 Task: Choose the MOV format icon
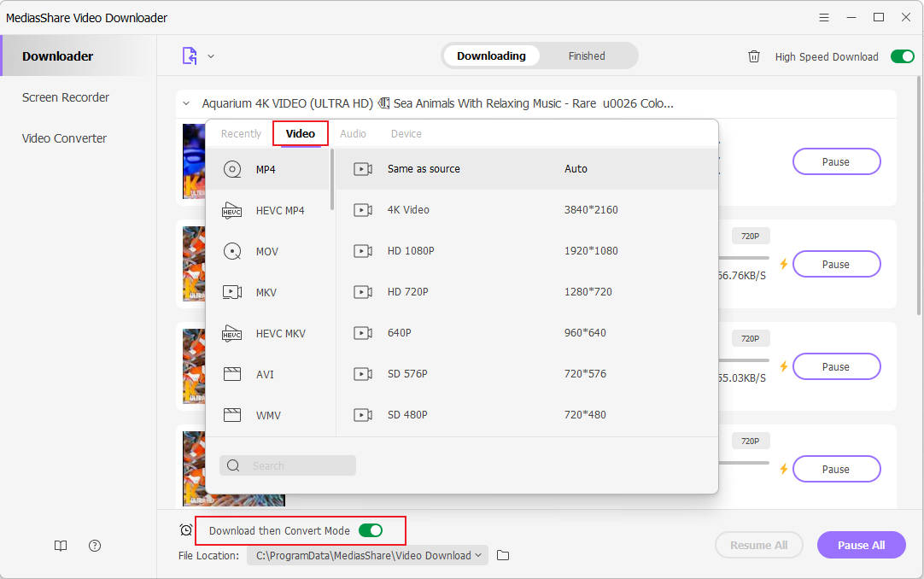[x=232, y=252]
